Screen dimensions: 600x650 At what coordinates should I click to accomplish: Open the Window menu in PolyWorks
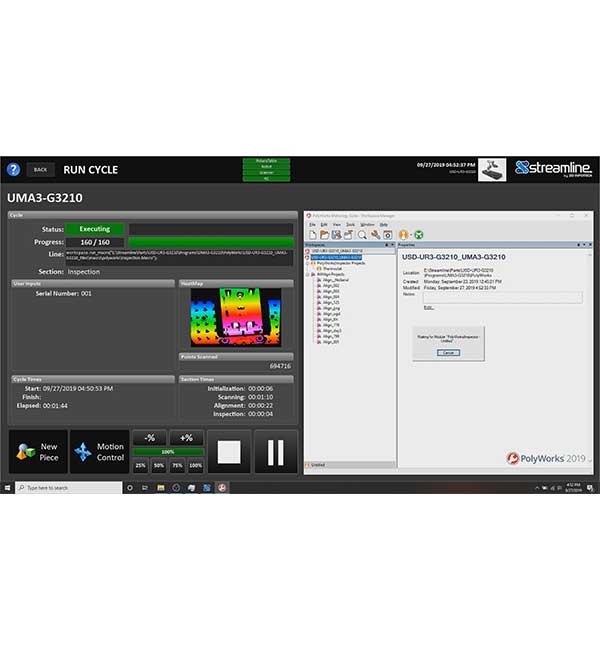pyautogui.click(x=367, y=224)
